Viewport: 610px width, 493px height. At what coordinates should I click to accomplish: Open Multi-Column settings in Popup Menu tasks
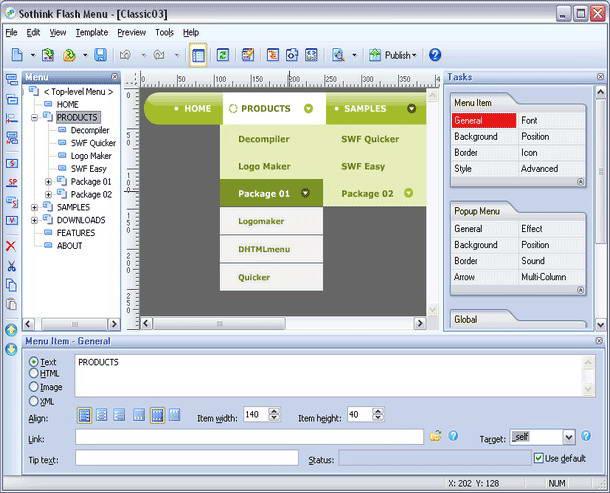click(x=543, y=277)
